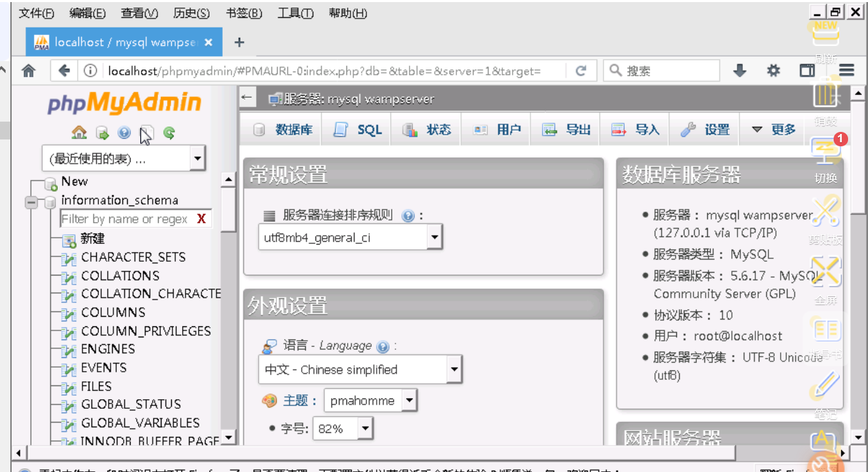The width and height of the screenshot is (868, 472).
Task: Click the 剪贴板 clipboard overlay icon
Action: point(825,212)
